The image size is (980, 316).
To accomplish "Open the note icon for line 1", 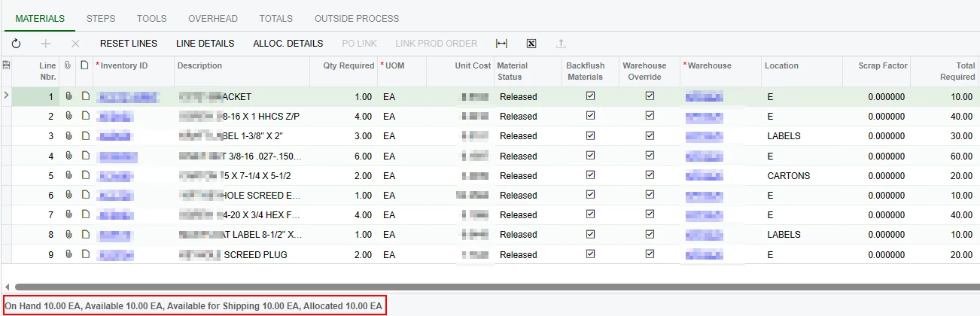I will click(85, 96).
